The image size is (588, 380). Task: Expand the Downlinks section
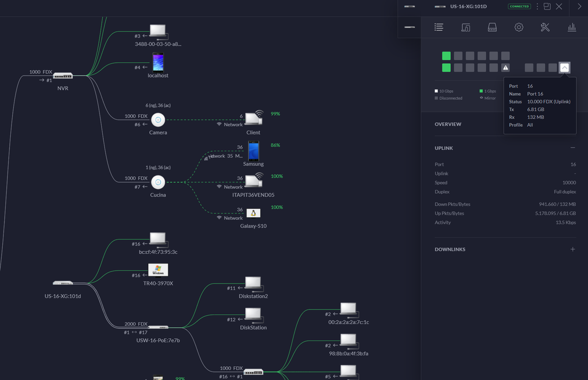[x=572, y=249]
